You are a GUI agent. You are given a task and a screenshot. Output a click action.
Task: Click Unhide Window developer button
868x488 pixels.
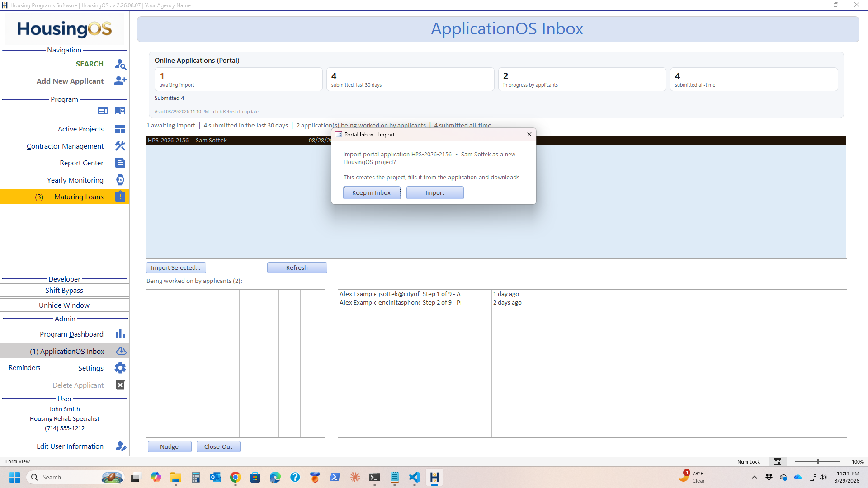[x=64, y=305]
